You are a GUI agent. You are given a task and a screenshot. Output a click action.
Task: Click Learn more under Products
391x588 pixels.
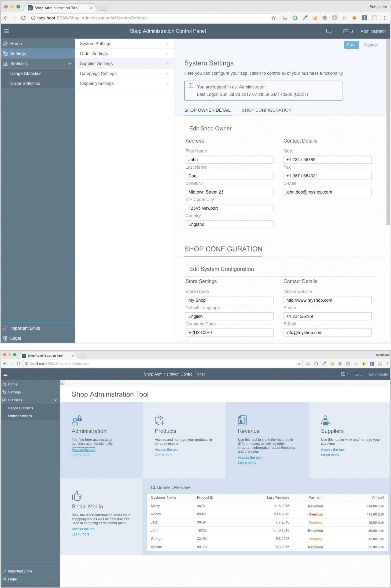pos(164,455)
